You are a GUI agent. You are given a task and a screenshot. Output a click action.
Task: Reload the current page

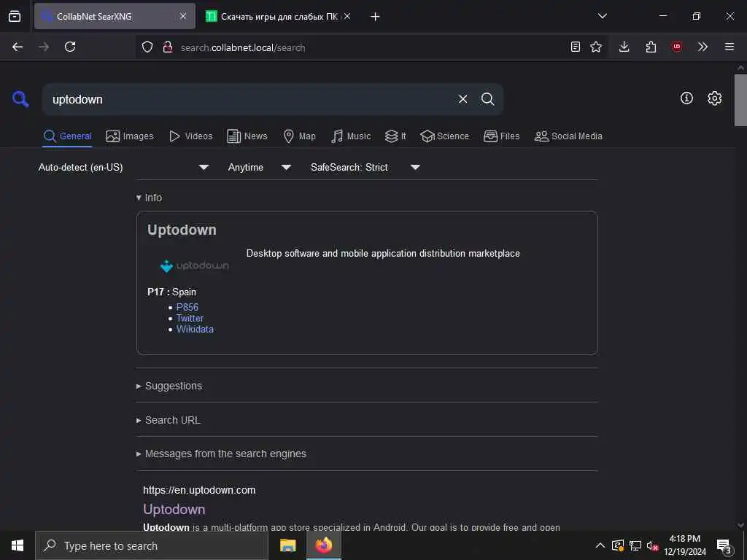[x=70, y=47]
